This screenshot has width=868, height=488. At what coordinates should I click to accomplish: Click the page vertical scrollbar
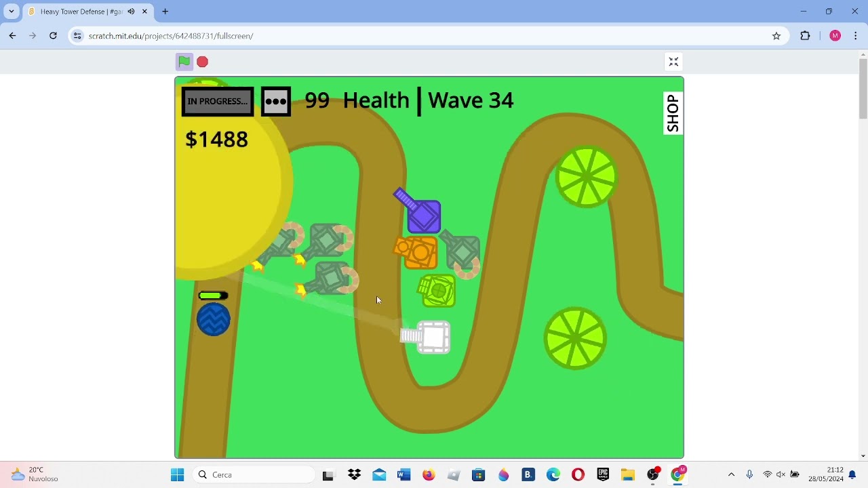point(863,88)
